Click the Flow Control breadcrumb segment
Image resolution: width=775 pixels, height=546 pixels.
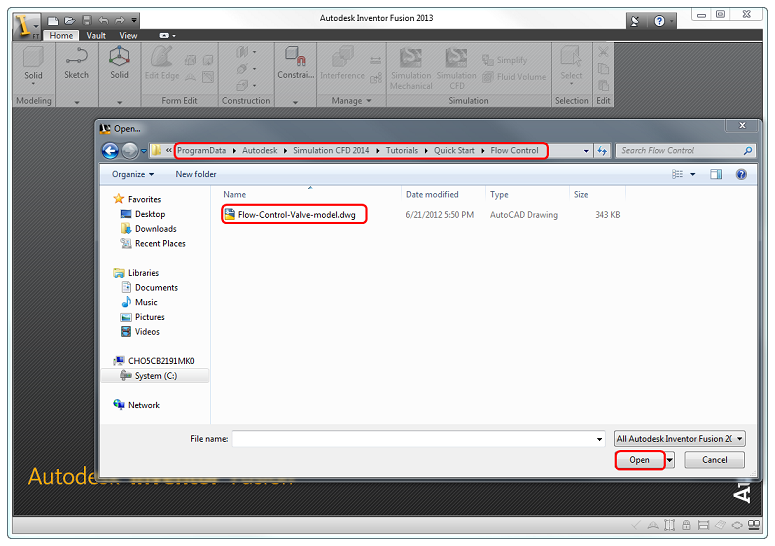pyautogui.click(x=515, y=150)
